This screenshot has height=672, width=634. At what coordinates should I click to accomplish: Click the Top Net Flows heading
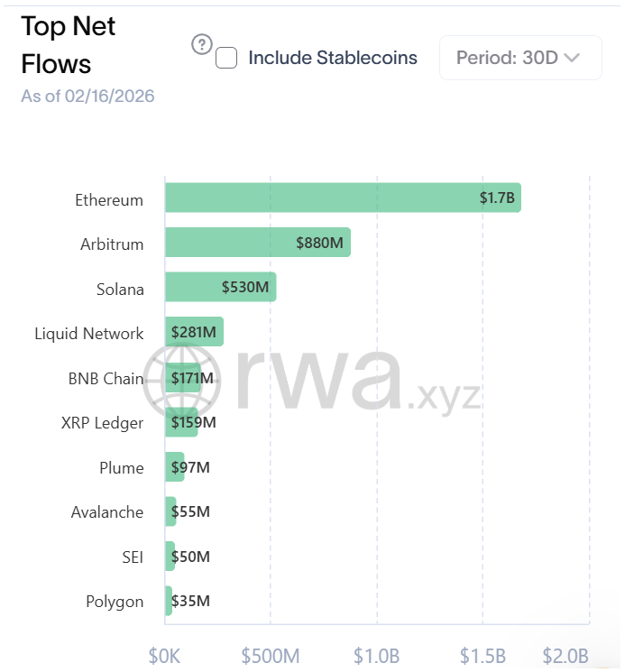[68, 45]
